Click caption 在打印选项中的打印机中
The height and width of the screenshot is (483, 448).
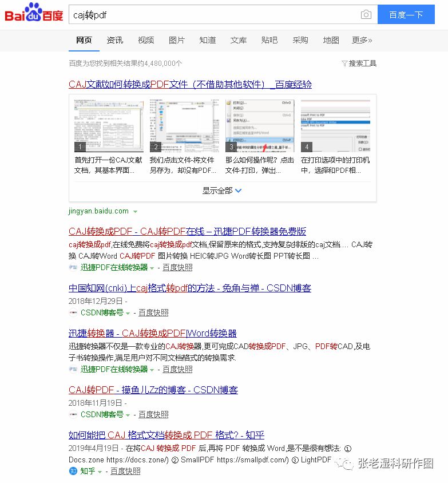(335, 165)
